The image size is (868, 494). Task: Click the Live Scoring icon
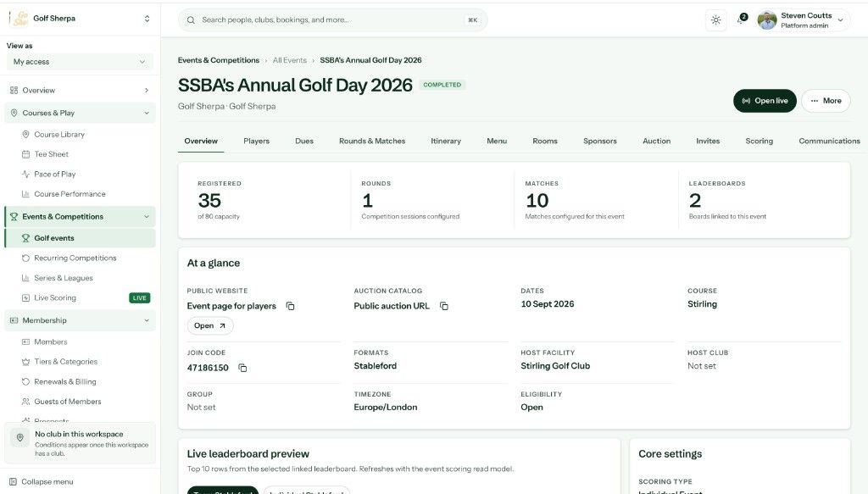point(25,298)
